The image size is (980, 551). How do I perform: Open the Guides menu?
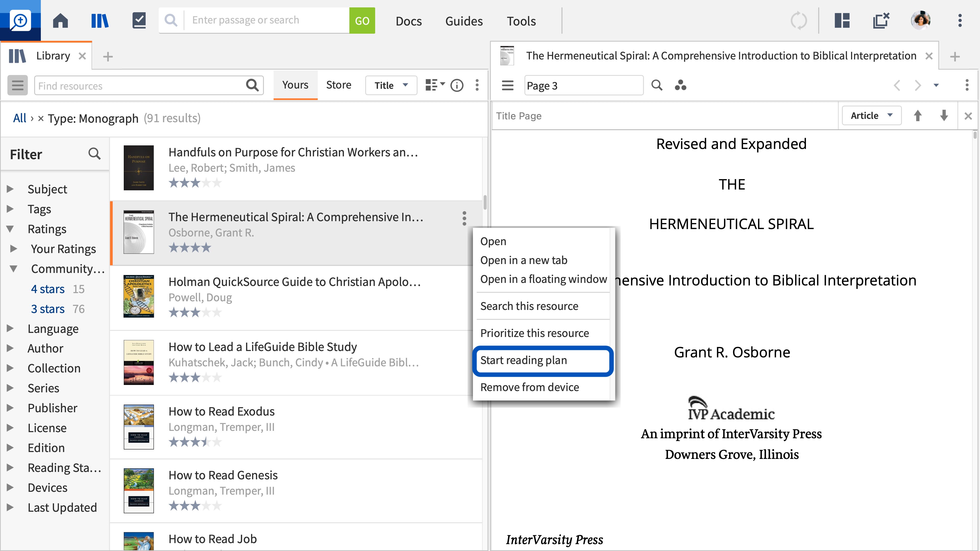point(464,21)
